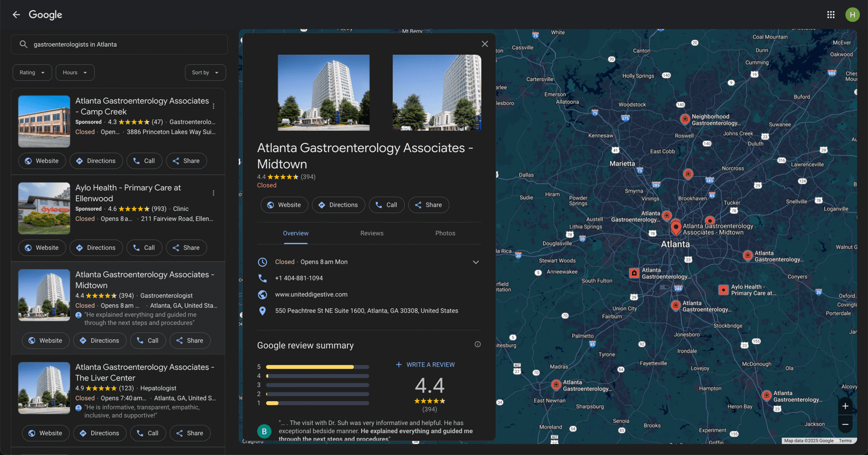Click the Atlanta Gastroenterology Associates - Midtown map pin
This screenshot has height=455, width=868.
[x=676, y=227]
